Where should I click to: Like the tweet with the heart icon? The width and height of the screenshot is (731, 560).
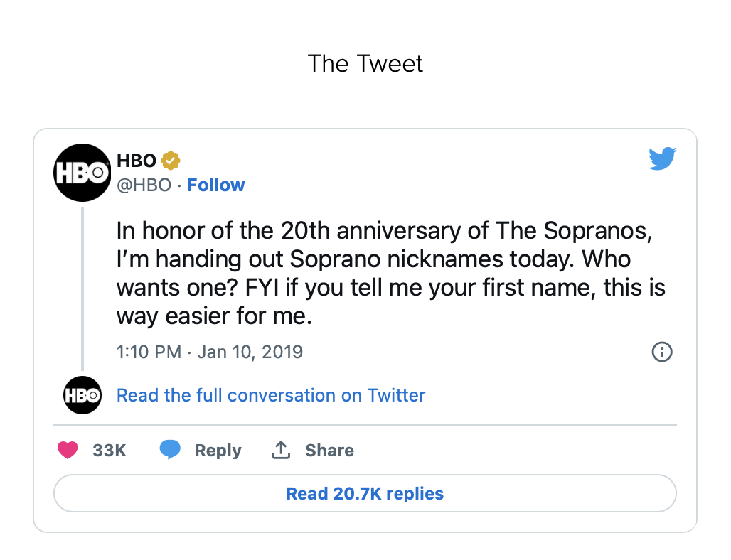pos(68,450)
